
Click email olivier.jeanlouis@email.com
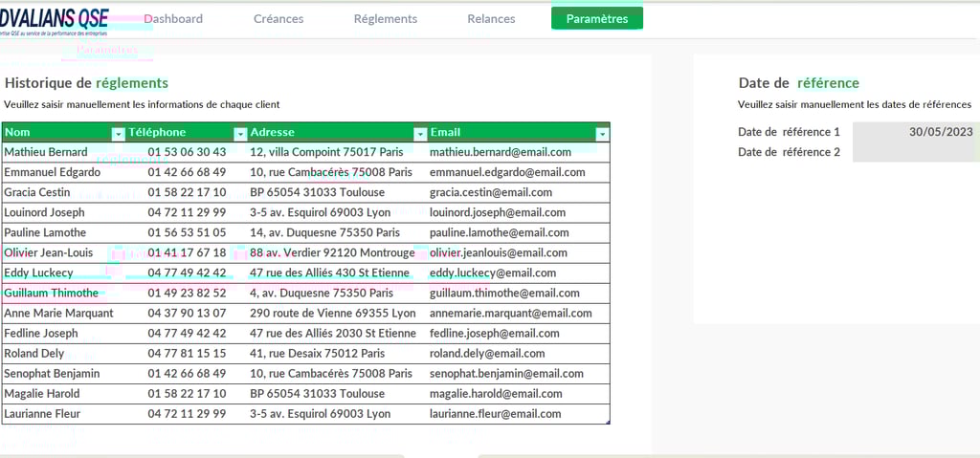point(499,252)
